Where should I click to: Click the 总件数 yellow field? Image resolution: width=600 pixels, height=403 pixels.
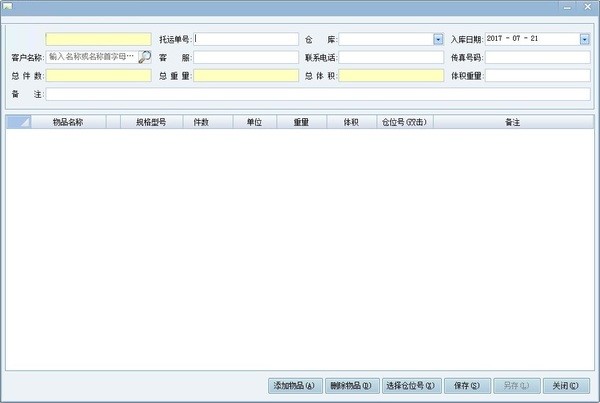click(x=98, y=75)
